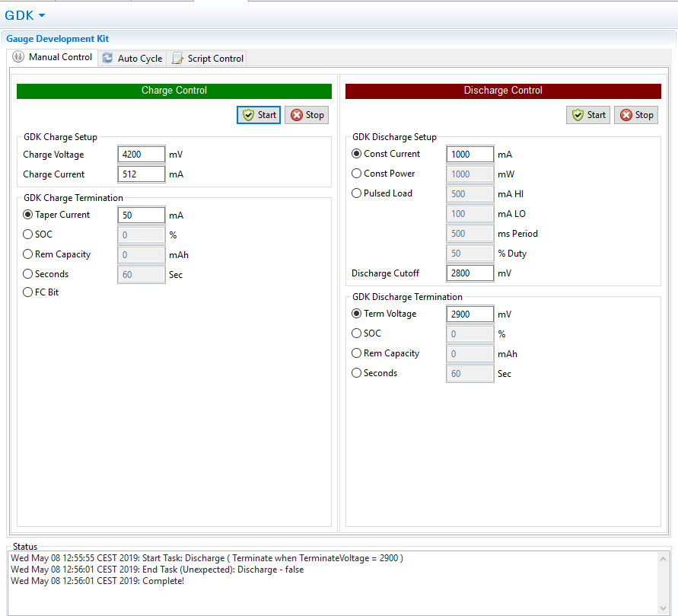Switch to the Manual Control tab
The height and width of the screenshot is (616, 678).
(53, 57)
